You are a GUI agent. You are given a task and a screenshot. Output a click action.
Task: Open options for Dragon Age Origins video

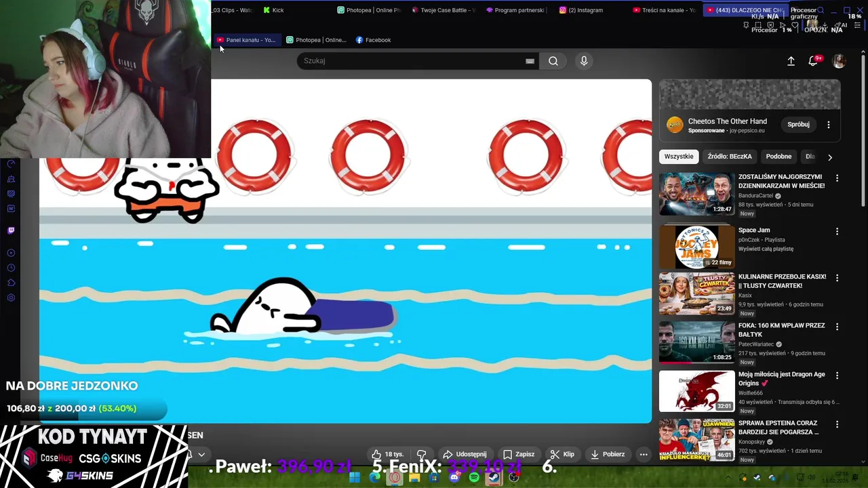(x=837, y=375)
